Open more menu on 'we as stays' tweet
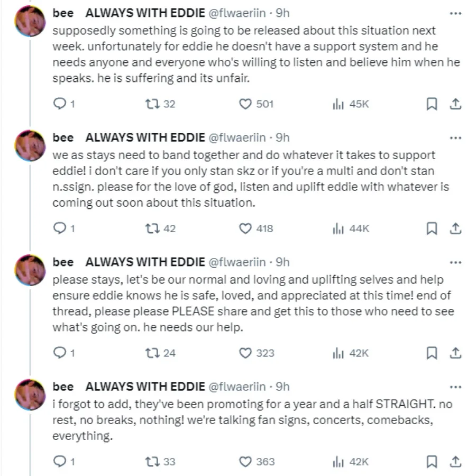This screenshot has height=476, width=476. 455,138
